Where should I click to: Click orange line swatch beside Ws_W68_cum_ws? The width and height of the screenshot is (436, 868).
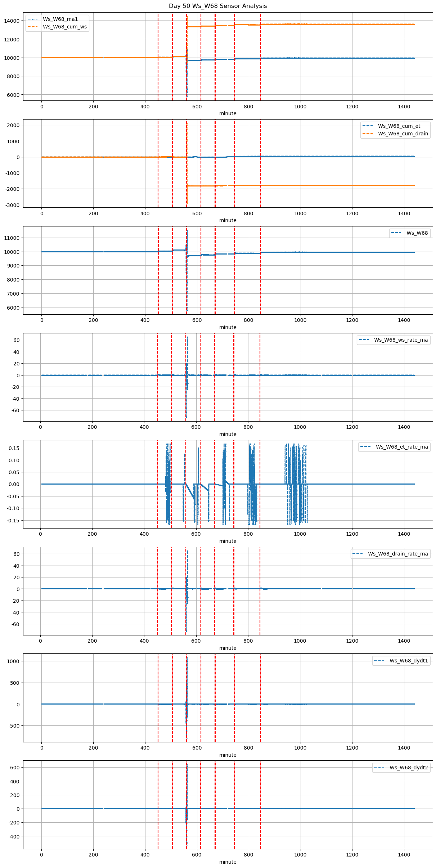[x=33, y=27]
